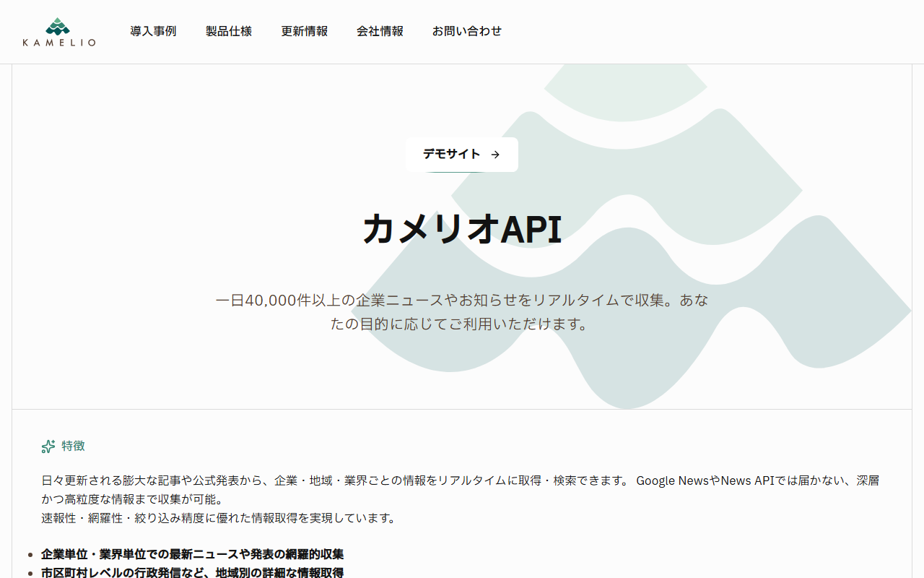924x578 pixels.
Task: Click the Kamelio mountain logo icon
Action: (x=58, y=26)
